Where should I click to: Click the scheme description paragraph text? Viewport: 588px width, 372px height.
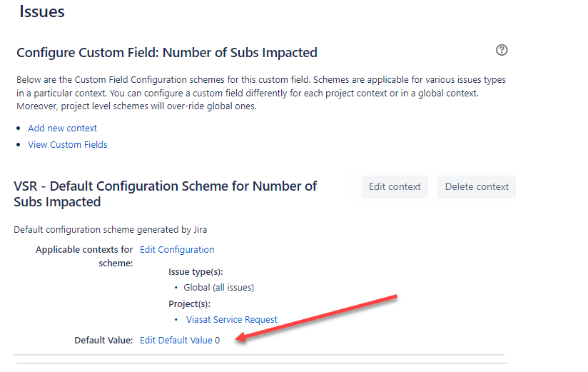click(261, 93)
